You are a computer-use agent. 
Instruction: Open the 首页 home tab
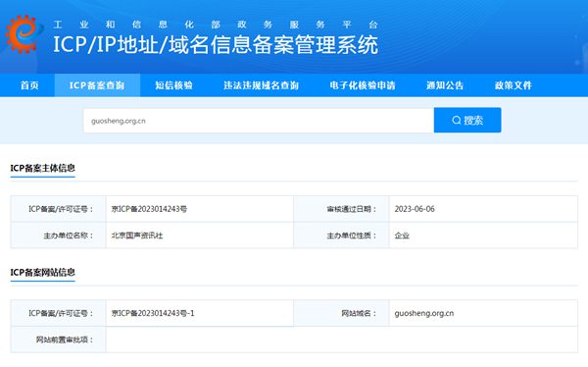coord(29,85)
